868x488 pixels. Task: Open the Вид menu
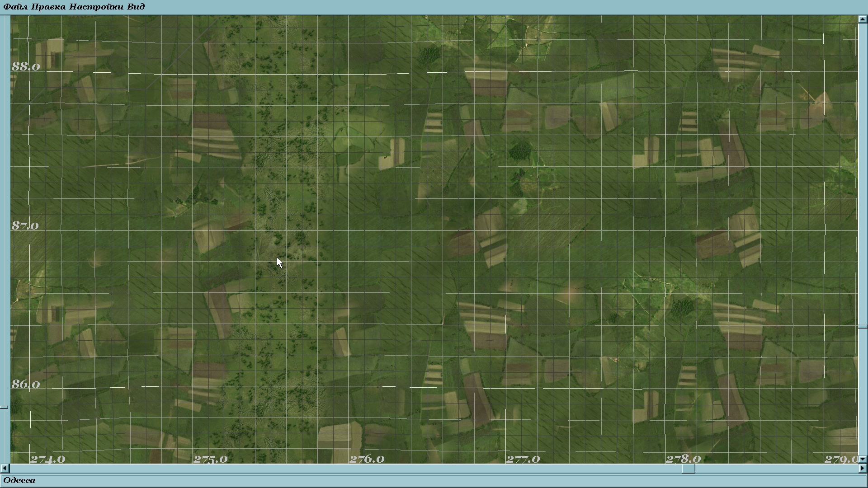[x=136, y=7]
